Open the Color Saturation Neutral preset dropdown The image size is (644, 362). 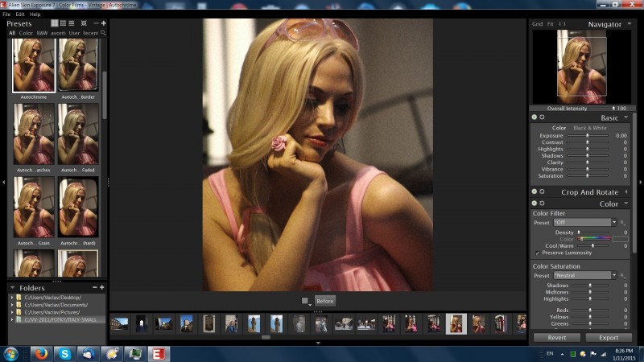coord(585,275)
